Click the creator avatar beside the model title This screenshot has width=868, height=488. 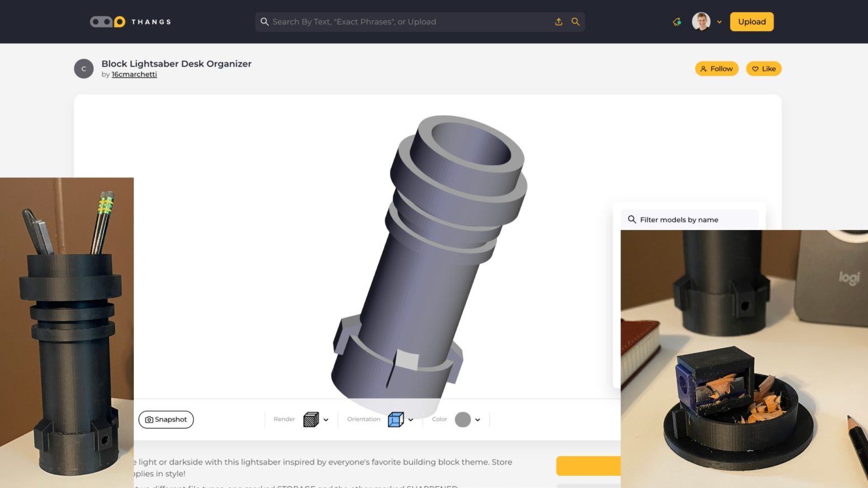tap(84, 68)
